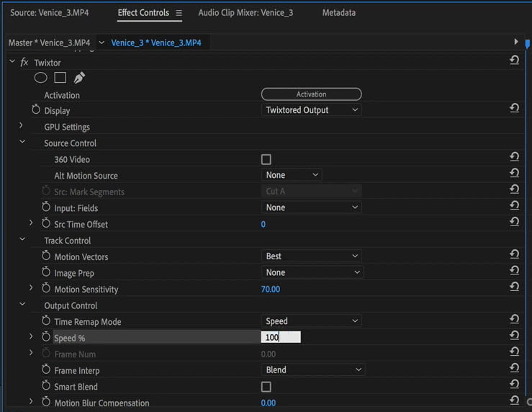Reset the Frame Num parameter
The height and width of the screenshot is (412, 532).
514,351
